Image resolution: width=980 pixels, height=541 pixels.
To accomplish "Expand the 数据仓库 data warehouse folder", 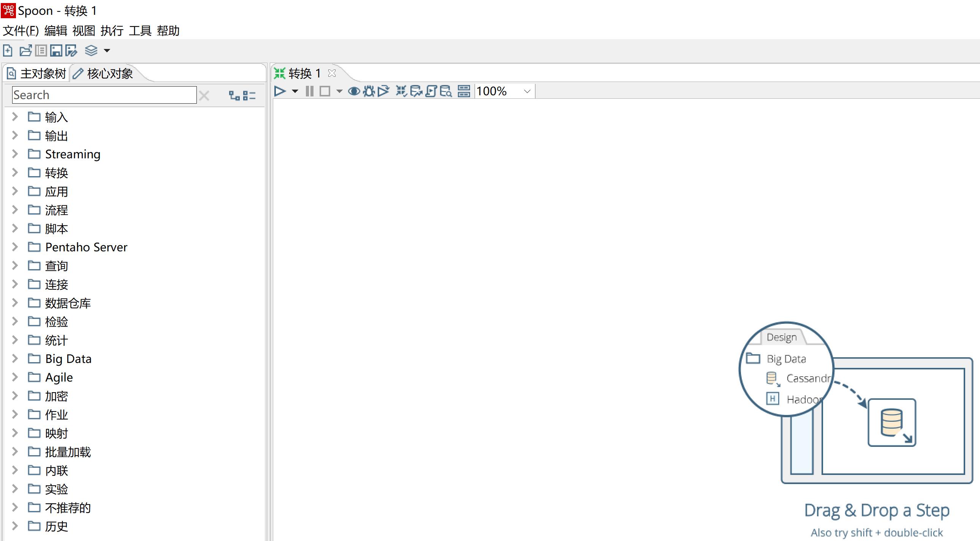I will point(15,303).
